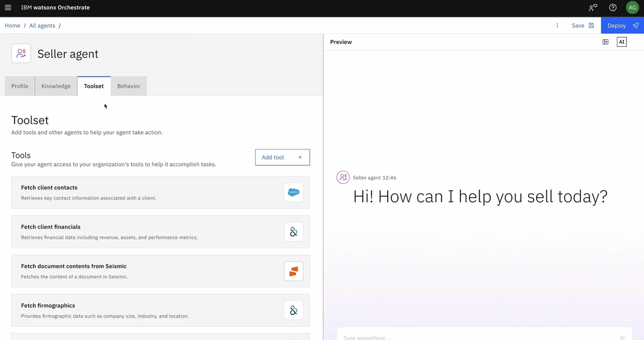The width and height of the screenshot is (644, 340).
Task: Open the vertical three-dot overflow menu
Action: (557, 25)
